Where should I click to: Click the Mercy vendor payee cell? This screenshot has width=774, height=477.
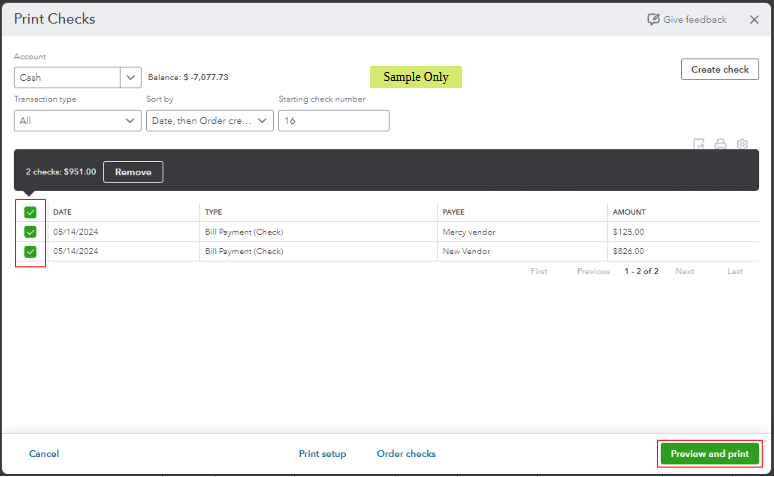point(468,232)
